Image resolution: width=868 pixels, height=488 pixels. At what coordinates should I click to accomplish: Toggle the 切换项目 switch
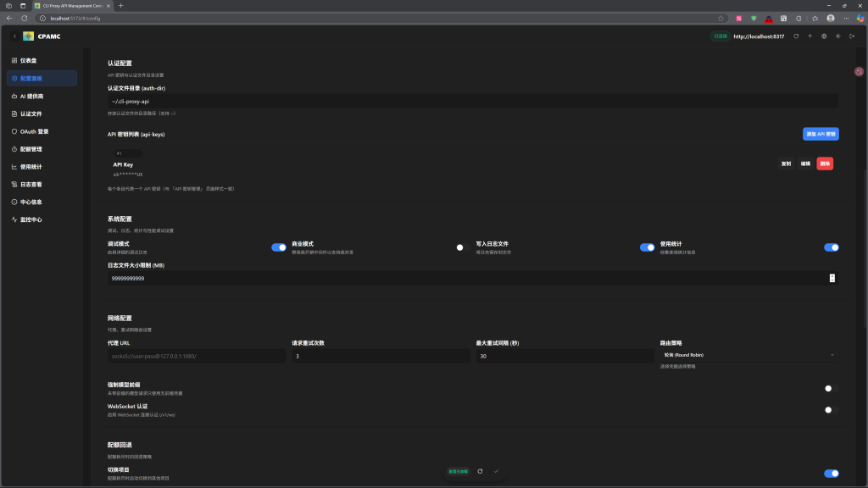(831, 473)
